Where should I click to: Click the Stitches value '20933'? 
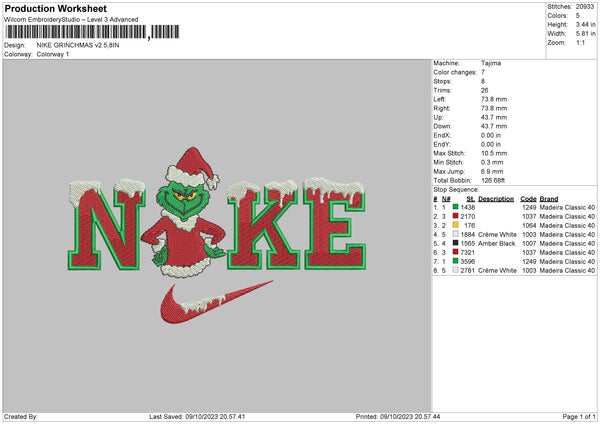coord(585,7)
